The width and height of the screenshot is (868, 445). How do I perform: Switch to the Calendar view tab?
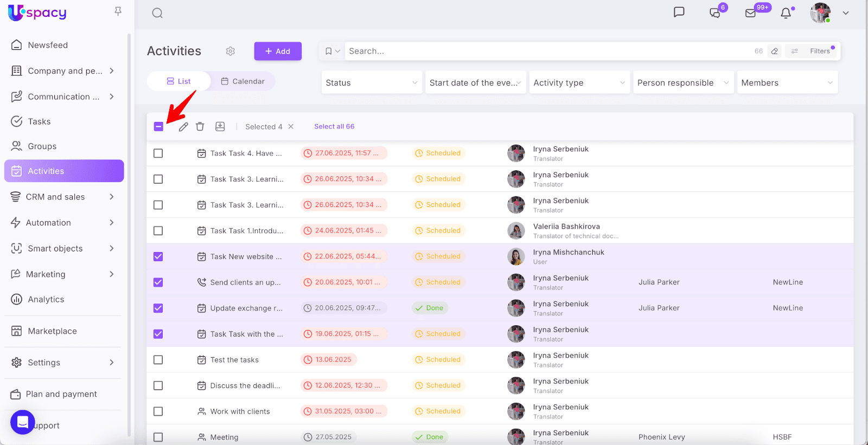(242, 81)
